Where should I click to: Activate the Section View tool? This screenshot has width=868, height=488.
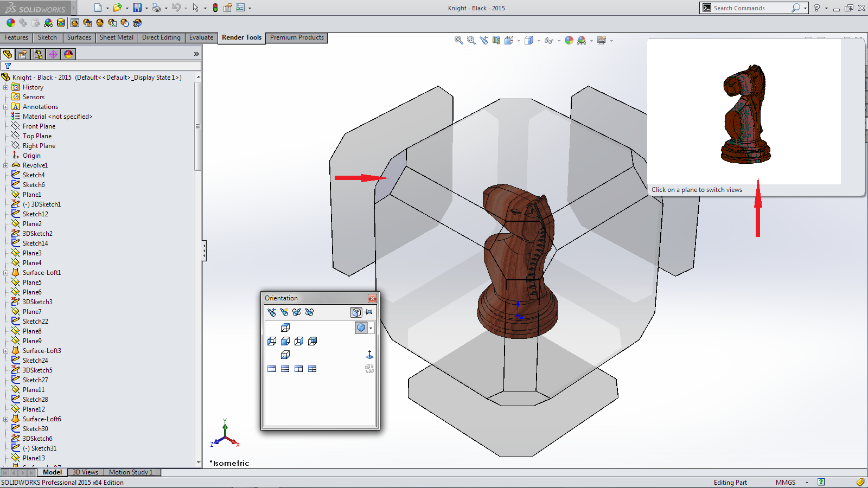point(496,40)
